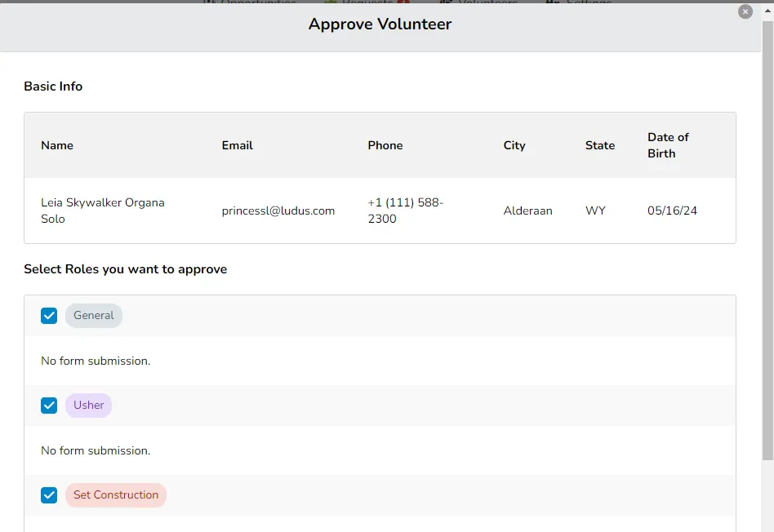
Task: Click the Usher role tag
Action: pos(89,406)
